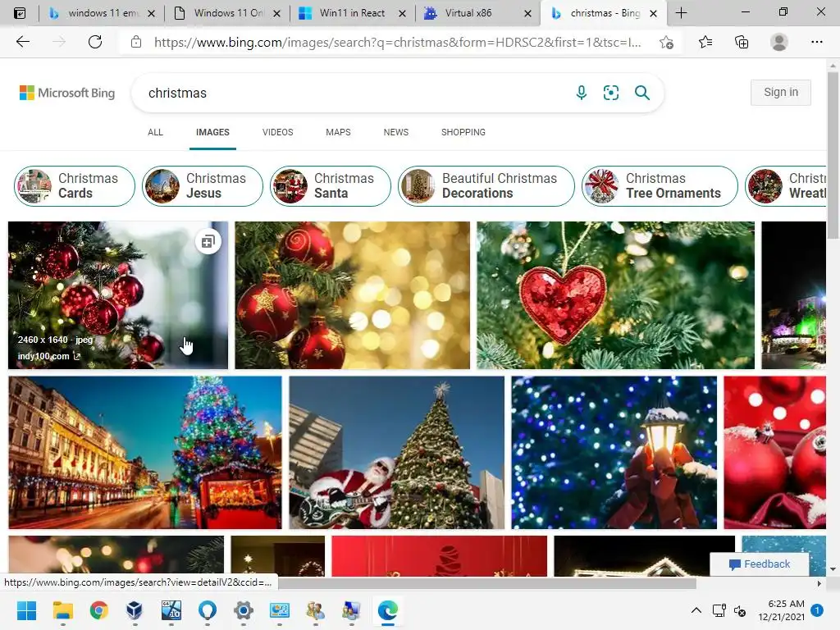Select Christmas Tree Ornaments chip
The width and height of the screenshot is (840, 630).
coord(660,186)
